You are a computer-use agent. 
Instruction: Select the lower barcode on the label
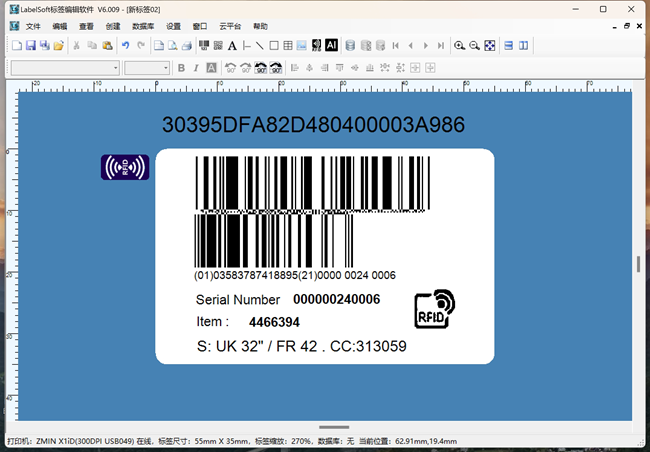click(274, 241)
